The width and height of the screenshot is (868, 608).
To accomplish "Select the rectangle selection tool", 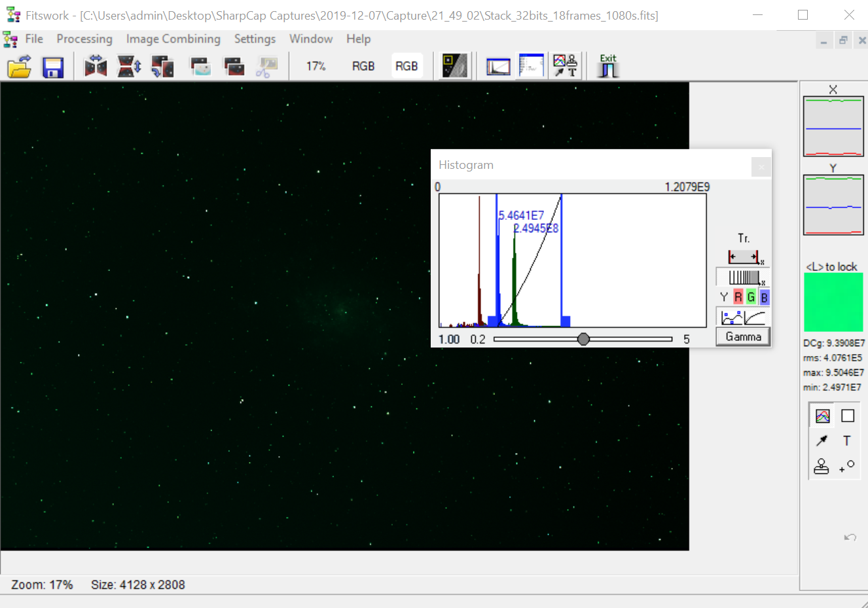I will click(x=848, y=416).
